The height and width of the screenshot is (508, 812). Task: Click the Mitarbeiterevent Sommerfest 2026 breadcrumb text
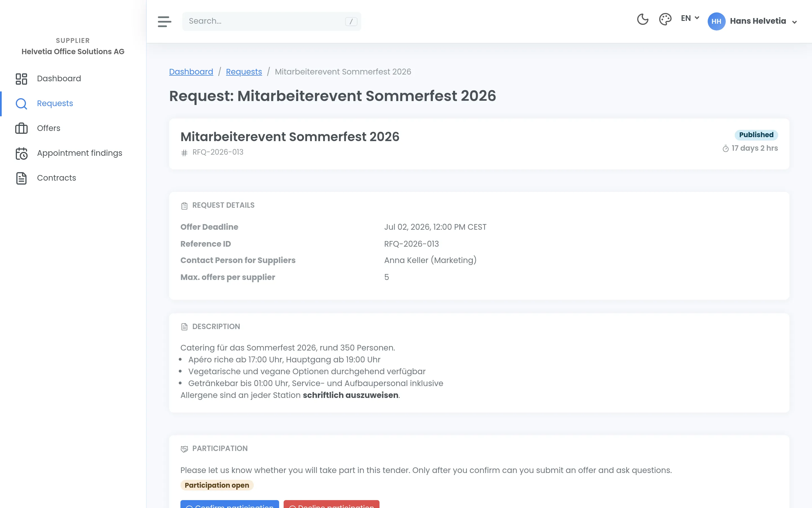[343, 72]
